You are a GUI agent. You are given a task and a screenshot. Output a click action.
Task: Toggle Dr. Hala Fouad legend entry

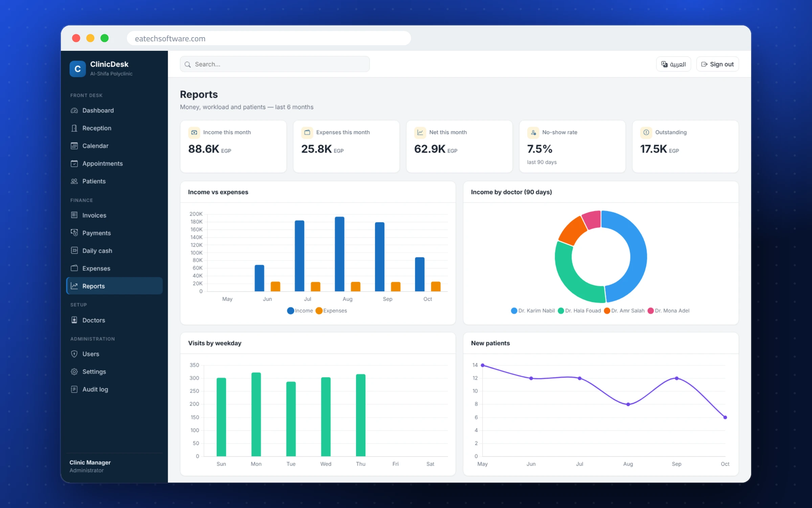coord(579,311)
